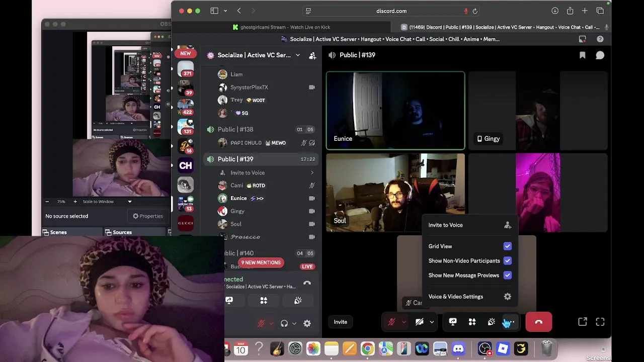Open OBS from the Dock
The width and height of the screenshot is (644, 362).
485,348
